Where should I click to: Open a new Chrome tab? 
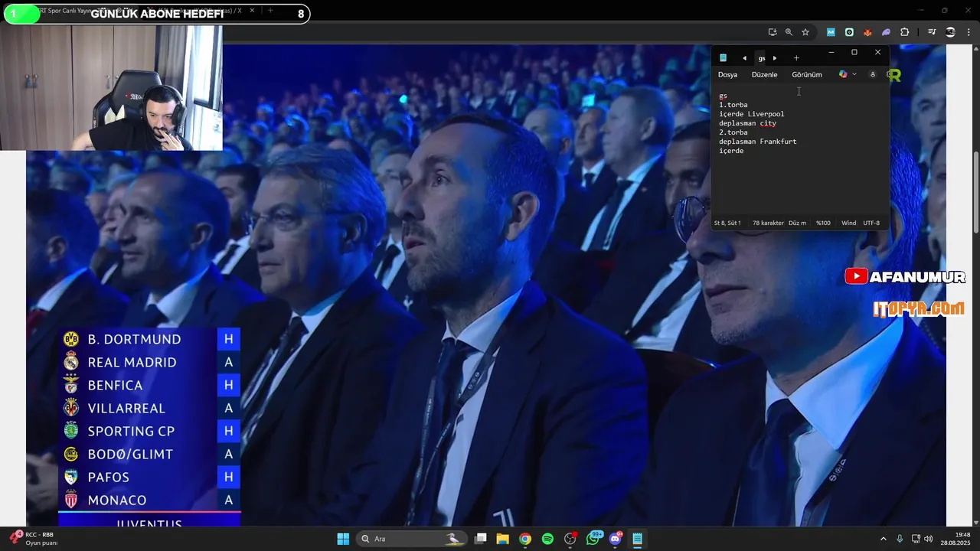270,11
